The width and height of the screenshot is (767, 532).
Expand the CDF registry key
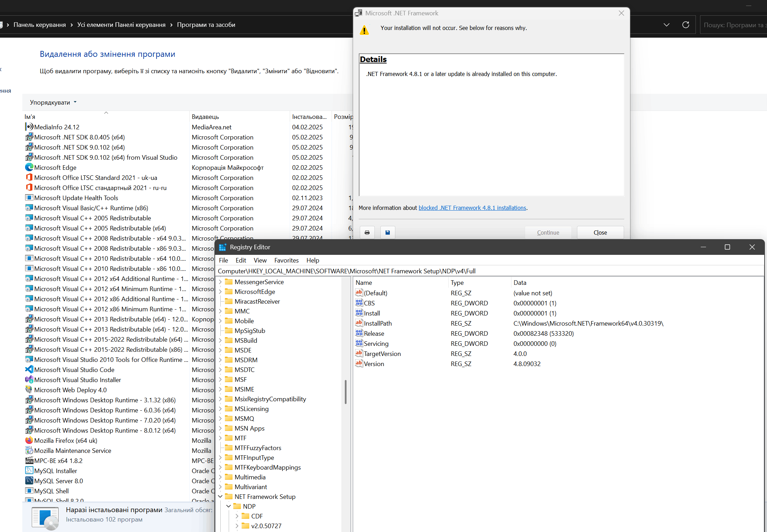coord(237,516)
